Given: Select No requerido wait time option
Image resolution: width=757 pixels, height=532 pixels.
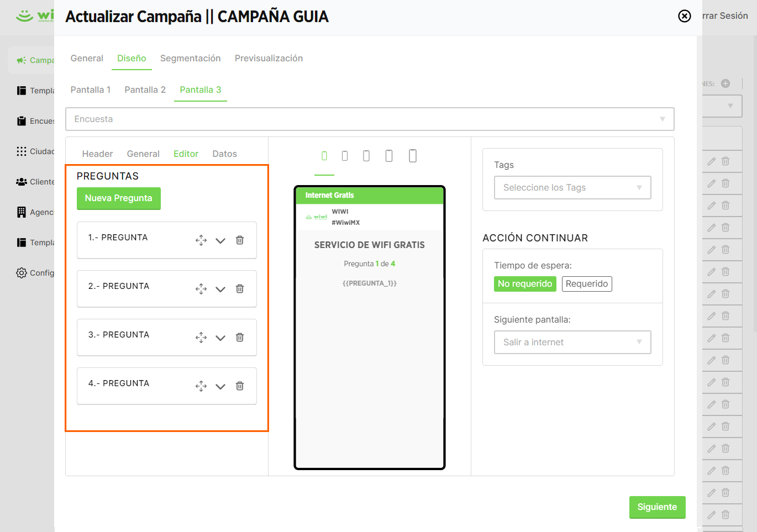Looking at the screenshot, I should point(525,284).
